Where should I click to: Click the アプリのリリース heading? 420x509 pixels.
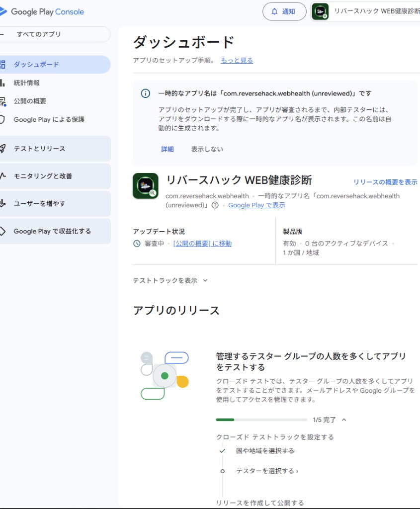pyautogui.click(x=176, y=310)
